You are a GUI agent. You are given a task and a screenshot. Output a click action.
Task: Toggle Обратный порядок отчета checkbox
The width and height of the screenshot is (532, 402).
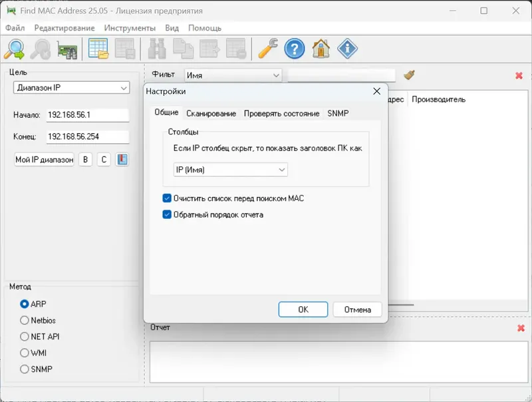coord(167,214)
